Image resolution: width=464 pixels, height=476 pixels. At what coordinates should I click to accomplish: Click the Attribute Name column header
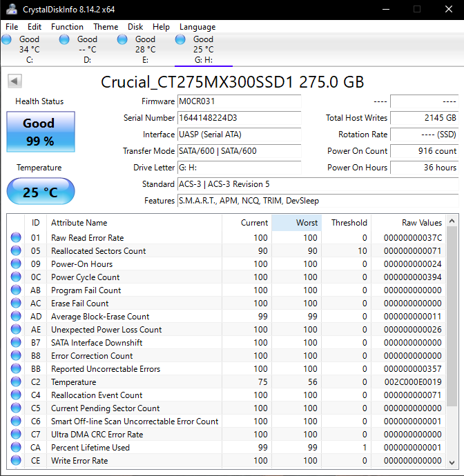tap(134, 223)
